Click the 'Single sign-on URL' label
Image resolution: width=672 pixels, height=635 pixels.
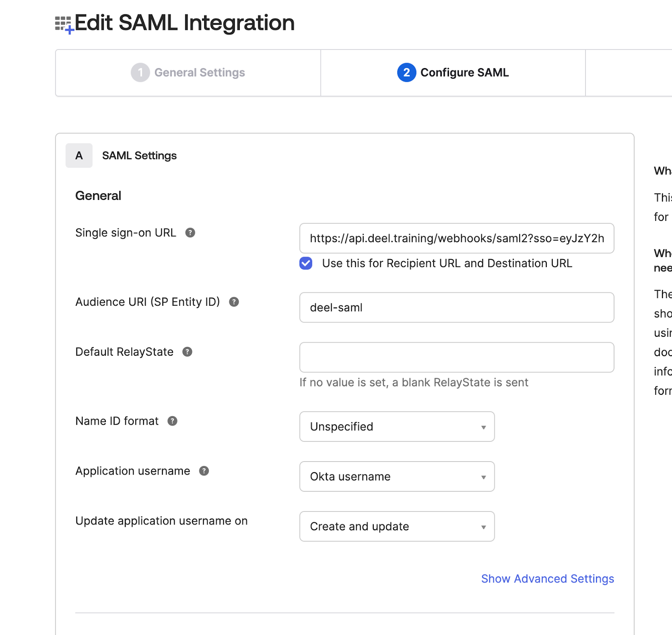pos(126,233)
